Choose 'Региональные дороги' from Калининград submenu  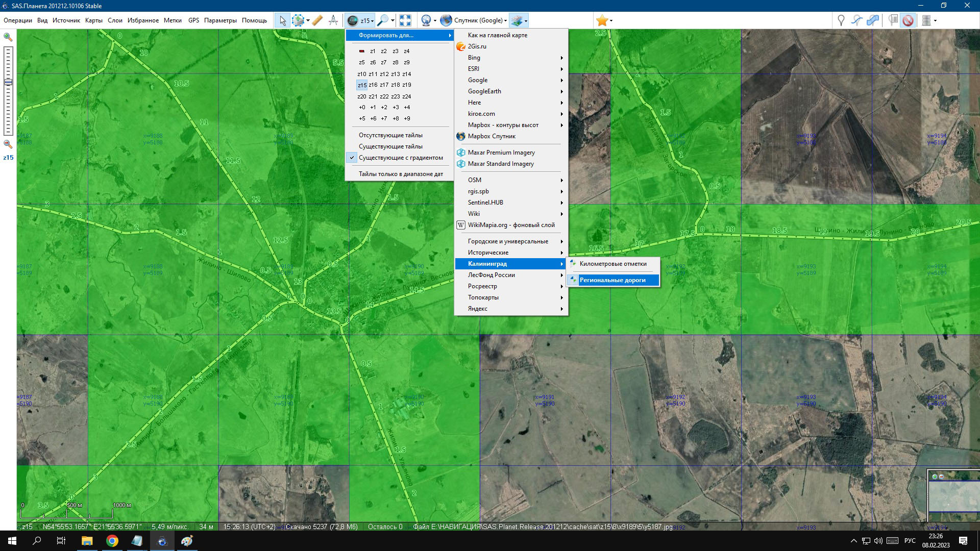point(612,280)
